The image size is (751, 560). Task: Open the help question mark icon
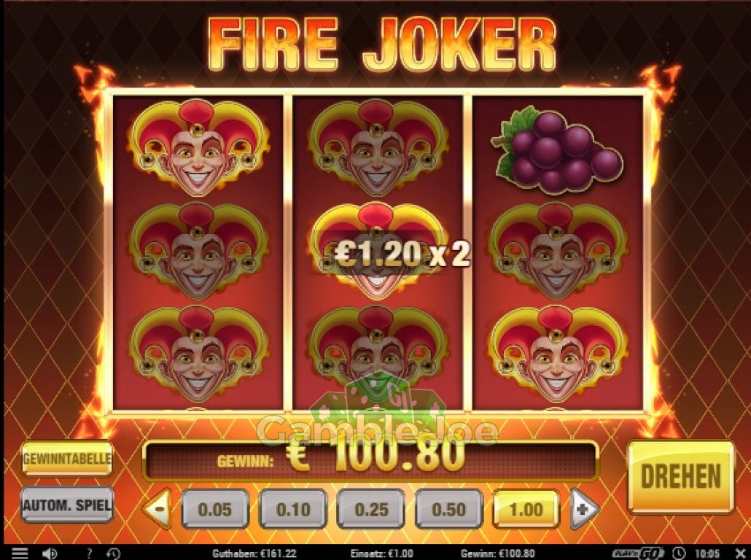click(88, 553)
